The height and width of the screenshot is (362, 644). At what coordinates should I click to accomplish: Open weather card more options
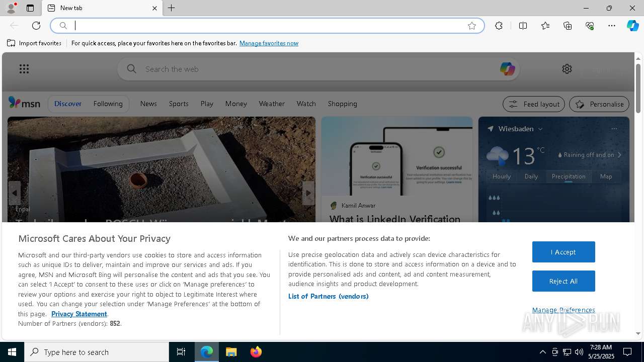[x=614, y=129]
